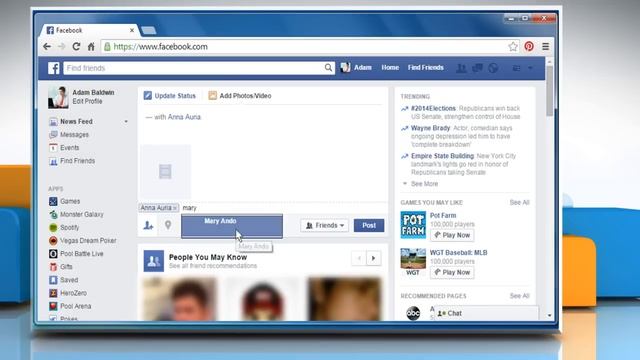Open Empire State Building trending topic

(x=442, y=156)
